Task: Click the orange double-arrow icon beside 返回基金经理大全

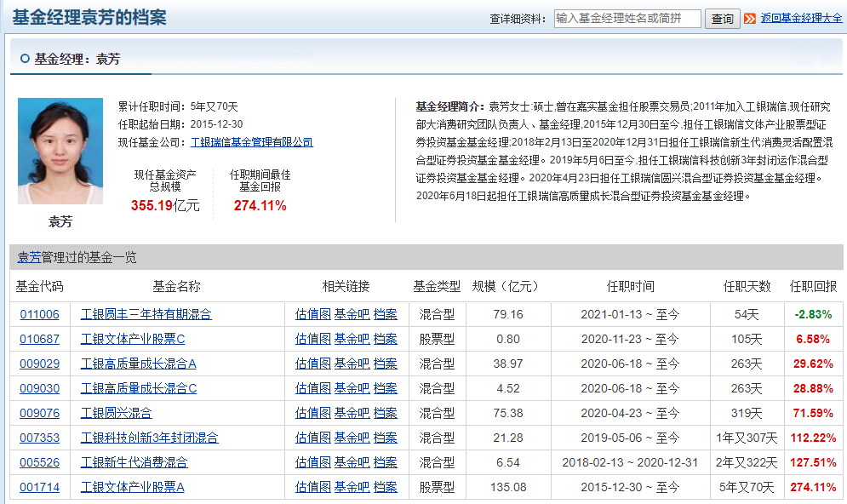Action: pos(750,19)
